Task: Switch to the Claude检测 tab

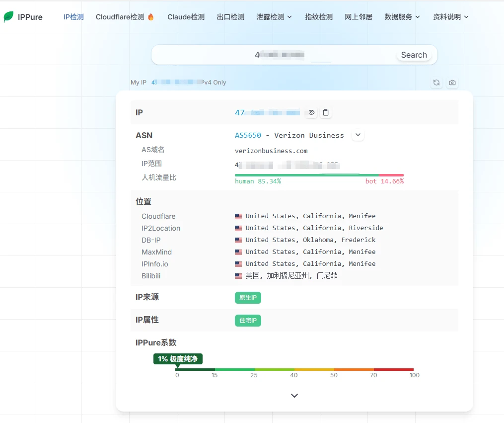Action: 186,17
